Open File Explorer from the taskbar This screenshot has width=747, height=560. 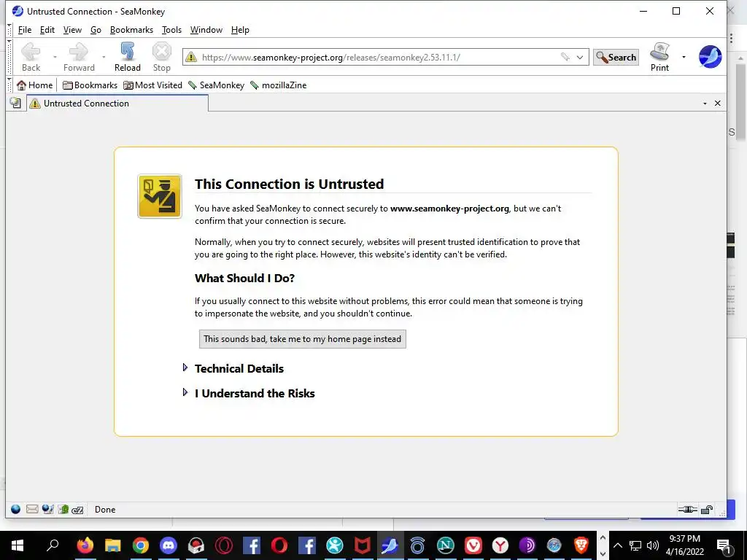[113, 545]
